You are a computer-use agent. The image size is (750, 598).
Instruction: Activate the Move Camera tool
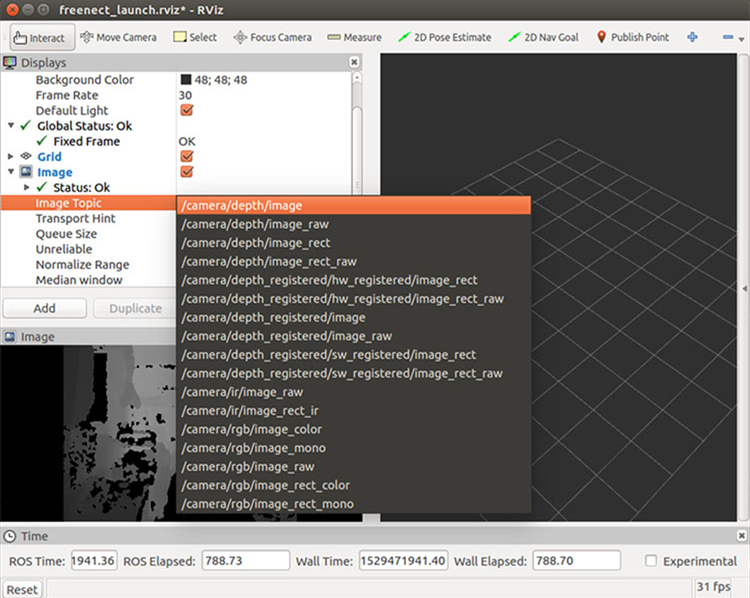tap(118, 37)
